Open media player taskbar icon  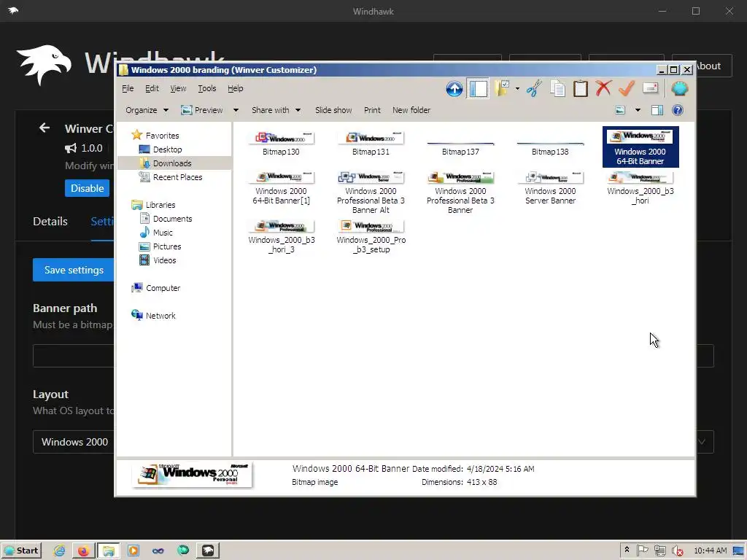(133, 551)
